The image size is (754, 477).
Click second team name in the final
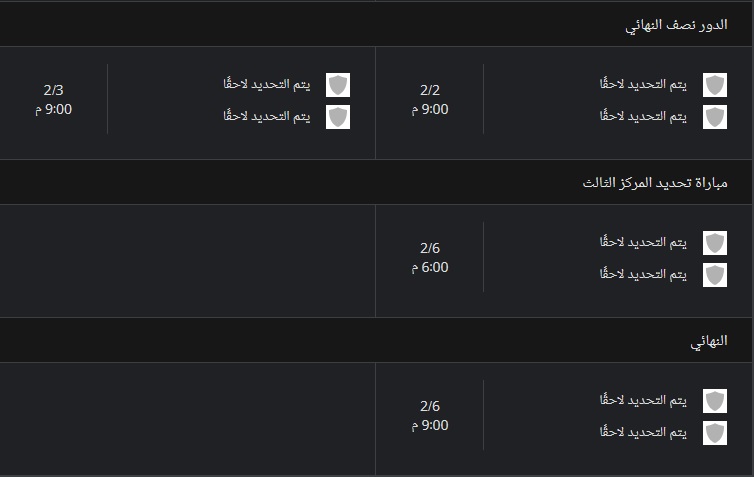point(643,432)
